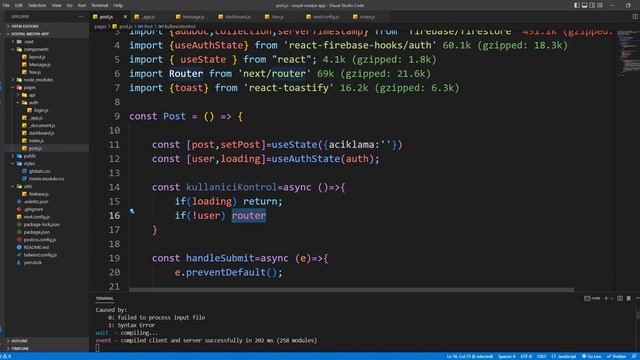Collapse the components folder
Viewport: 640px width, 360px height.
(36, 49)
